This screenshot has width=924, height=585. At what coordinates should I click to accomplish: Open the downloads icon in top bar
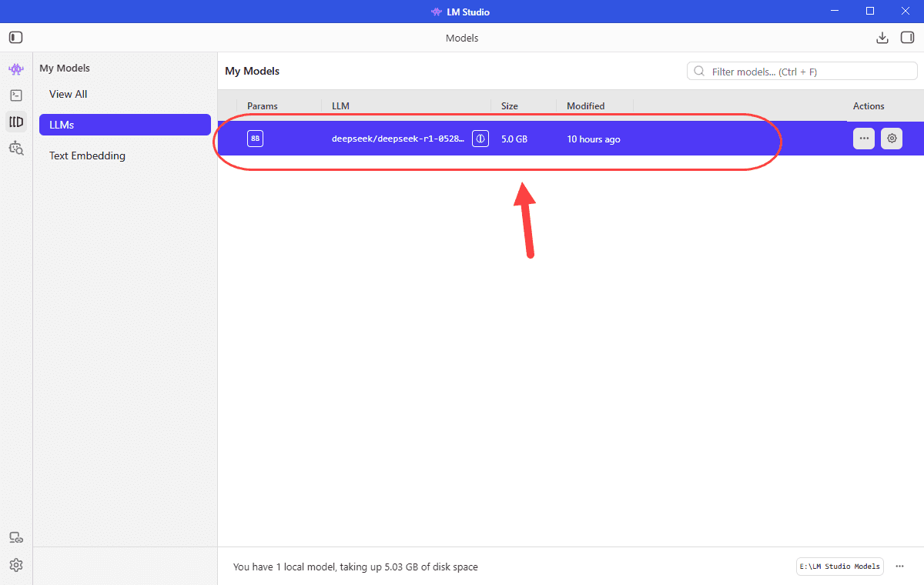[882, 38]
